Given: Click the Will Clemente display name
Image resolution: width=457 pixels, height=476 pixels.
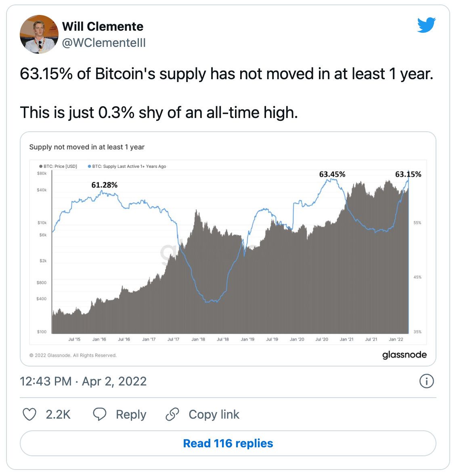Looking at the screenshot, I should pyautogui.click(x=103, y=27).
